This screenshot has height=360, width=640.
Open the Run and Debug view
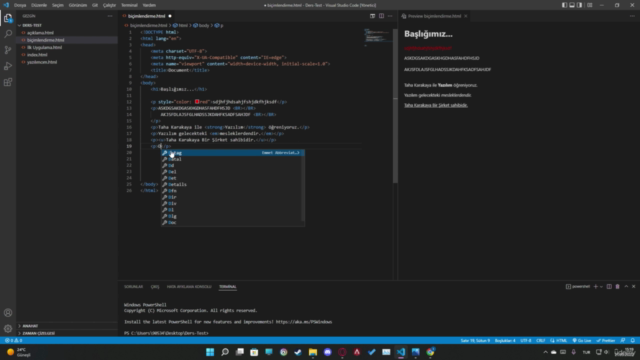pyautogui.click(x=8, y=66)
